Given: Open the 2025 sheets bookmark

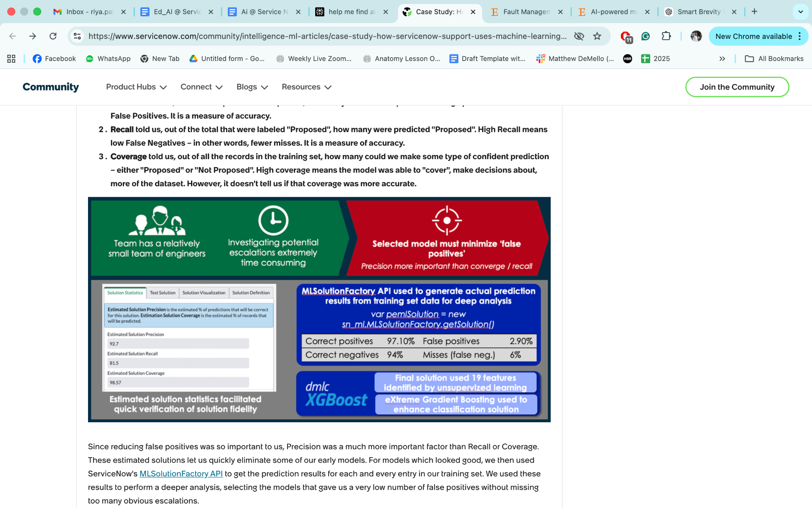Looking at the screenshot, I should click(x=656, y=59).
